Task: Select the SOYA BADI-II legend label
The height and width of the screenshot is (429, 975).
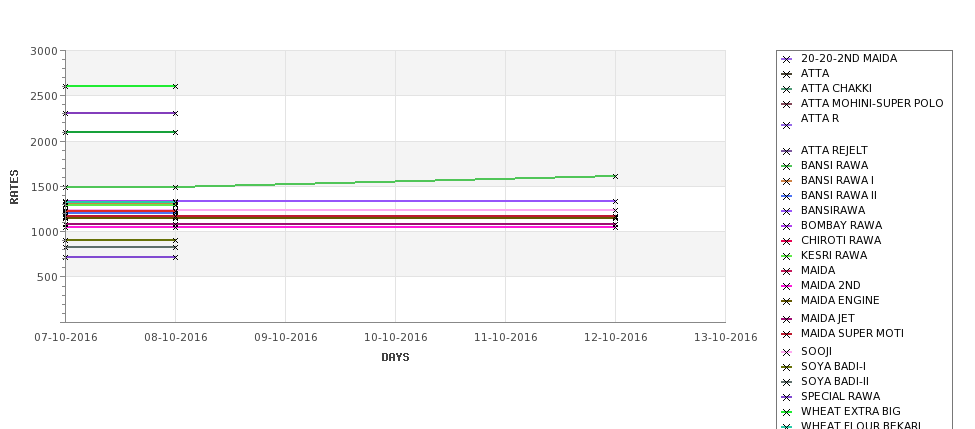Action: tap(835, 382)
